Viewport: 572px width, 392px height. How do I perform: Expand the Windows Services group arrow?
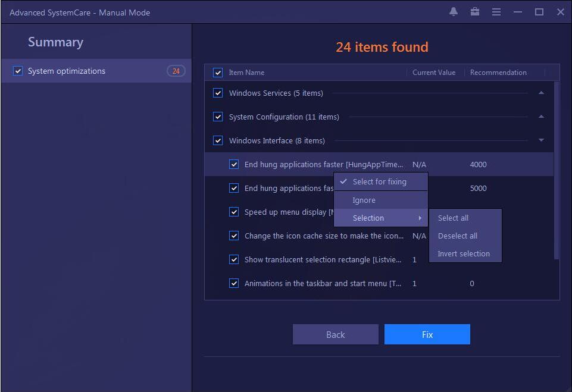pos(542,93)
